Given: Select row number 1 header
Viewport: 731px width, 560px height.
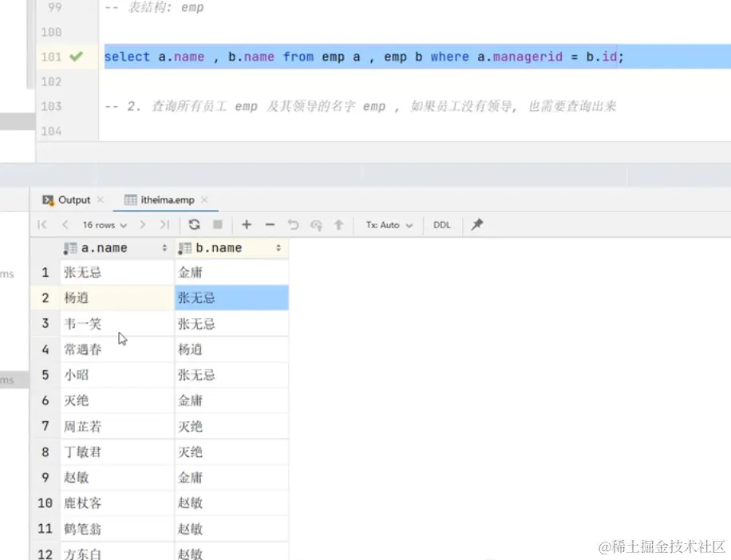Looking at the screenshot, I should point(45,272).
